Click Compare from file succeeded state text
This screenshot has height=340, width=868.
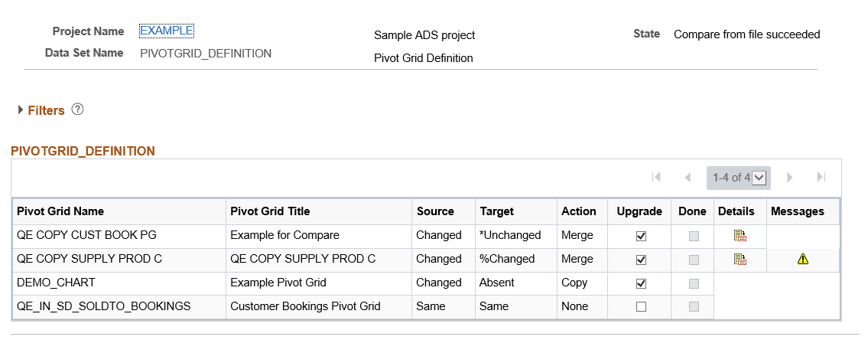(746, 34)
